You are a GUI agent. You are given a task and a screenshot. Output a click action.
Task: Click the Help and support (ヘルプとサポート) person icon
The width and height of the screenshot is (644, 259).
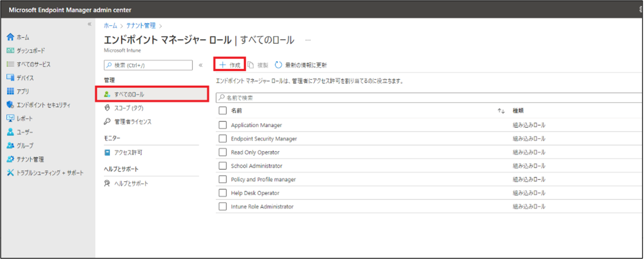107,183
